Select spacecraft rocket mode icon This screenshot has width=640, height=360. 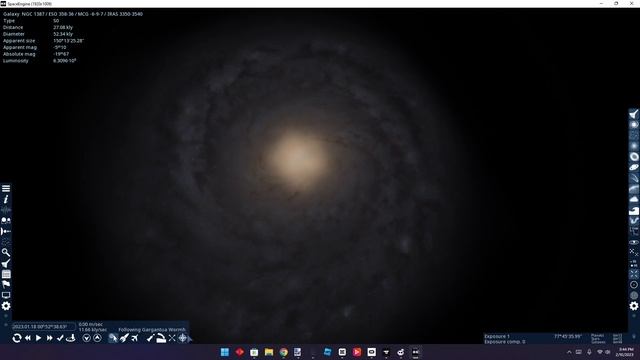click(124, 338)
